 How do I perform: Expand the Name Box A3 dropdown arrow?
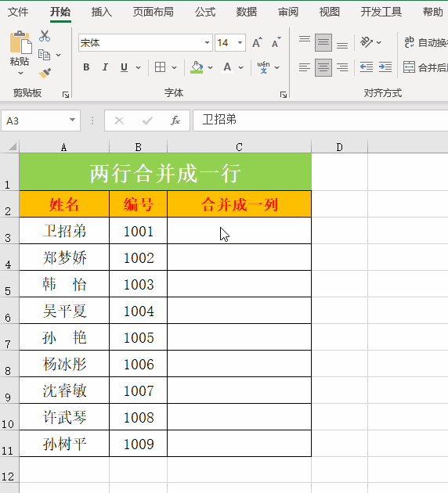[72, 120]
